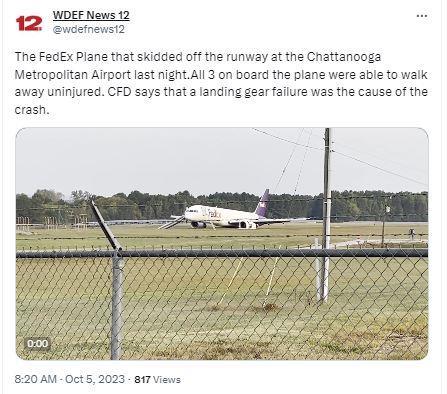Click the Oct 5, 2023 date
Screen dimensions: 447x394
coord(95,379)
